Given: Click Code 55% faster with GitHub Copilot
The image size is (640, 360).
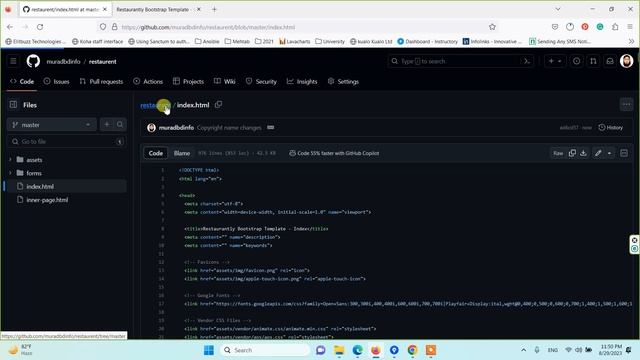Looking at the screenshot, I should pyautogui.click(x=334, y=153).
